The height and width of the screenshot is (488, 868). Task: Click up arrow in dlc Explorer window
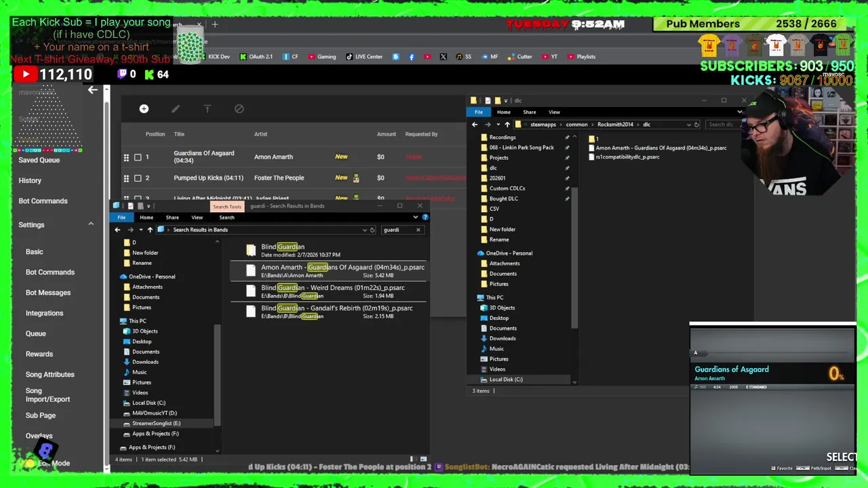point(507,125)
